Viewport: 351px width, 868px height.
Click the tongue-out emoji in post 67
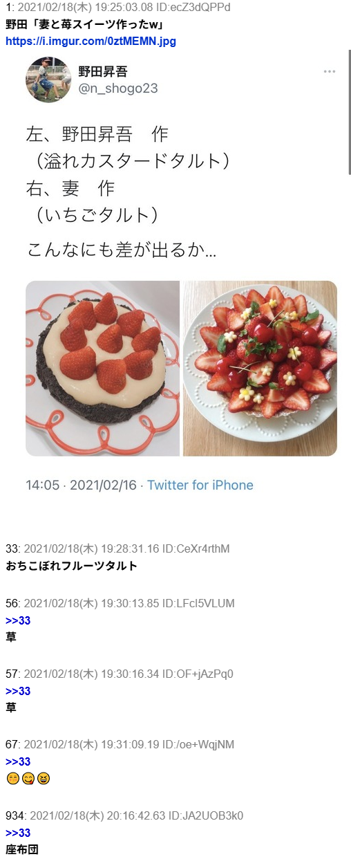tap(28, 779)
